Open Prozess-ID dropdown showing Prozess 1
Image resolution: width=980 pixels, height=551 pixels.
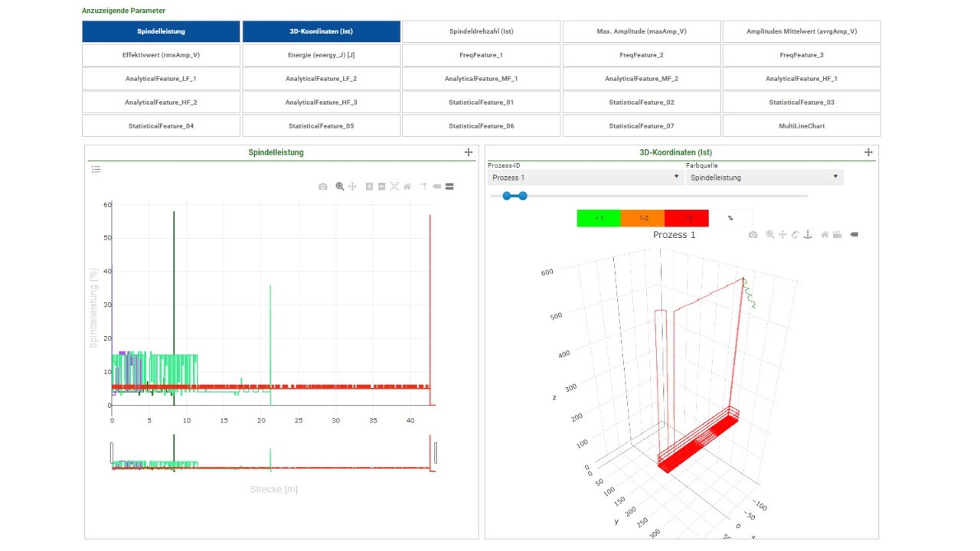click(586, 178)
